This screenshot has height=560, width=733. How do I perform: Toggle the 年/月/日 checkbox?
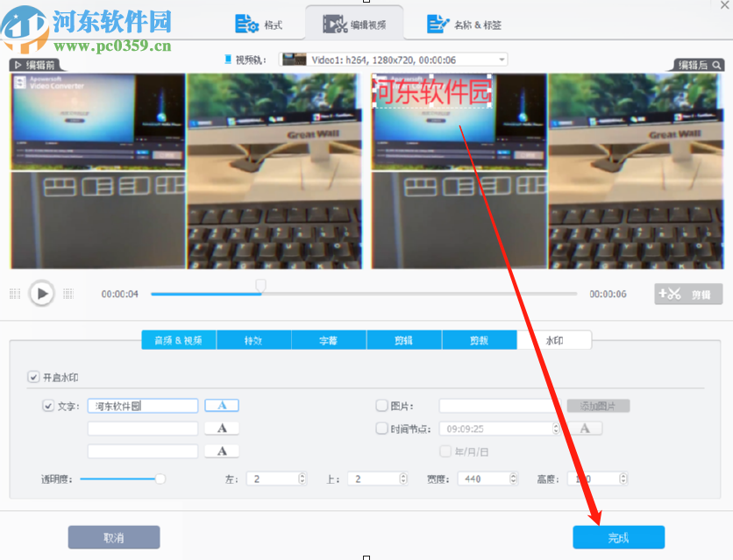click(445, 451)
